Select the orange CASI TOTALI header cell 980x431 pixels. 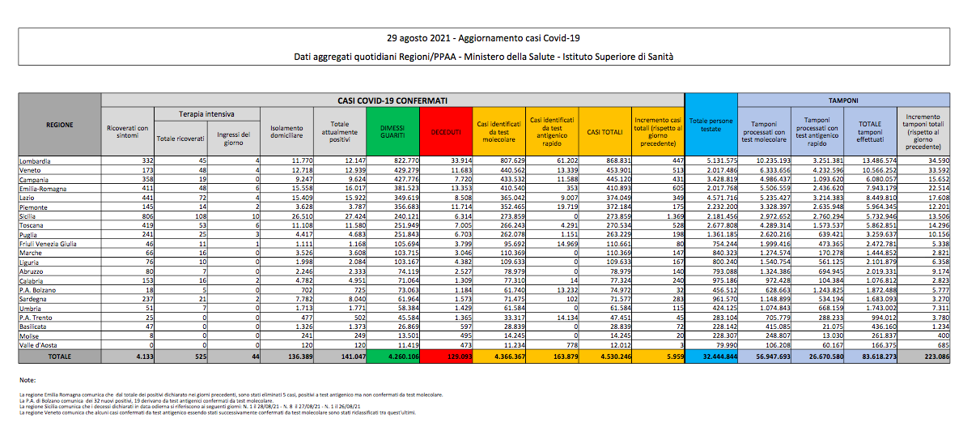click(604, 132)
